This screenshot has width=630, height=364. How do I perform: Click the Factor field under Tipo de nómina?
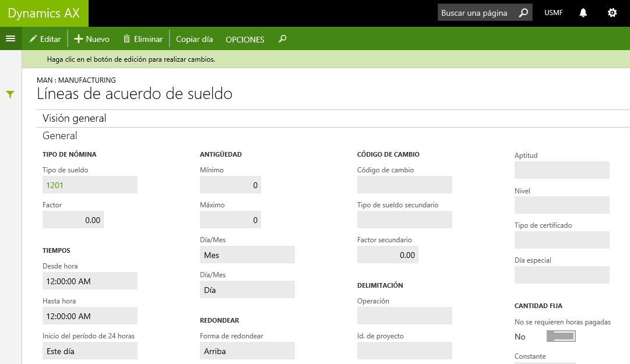tap(73, 220)
